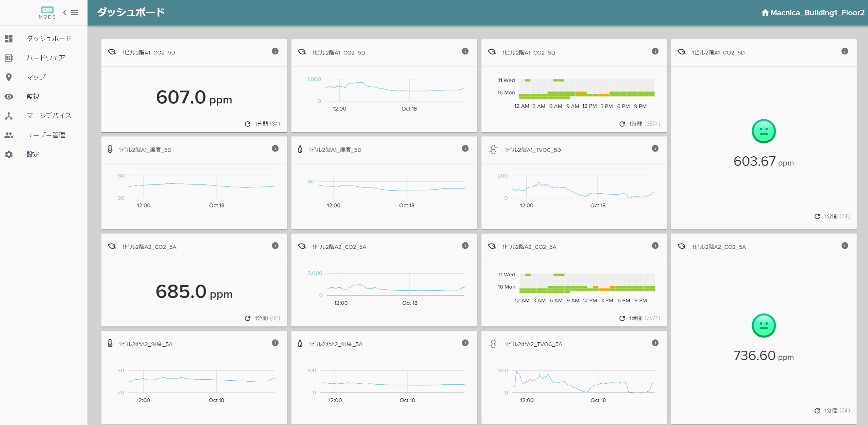
Task: Click the home icon in header
Action: [x=765, y=13]
